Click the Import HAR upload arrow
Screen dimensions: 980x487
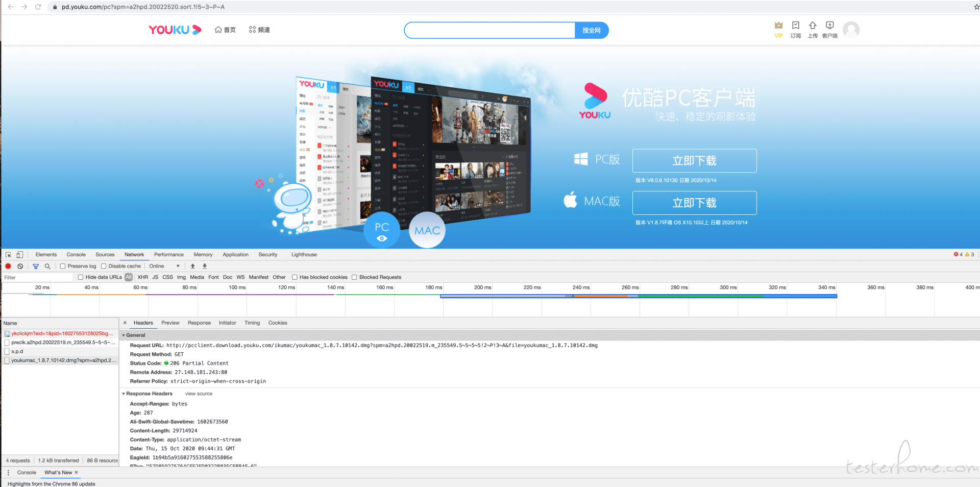tap(192, 266)
